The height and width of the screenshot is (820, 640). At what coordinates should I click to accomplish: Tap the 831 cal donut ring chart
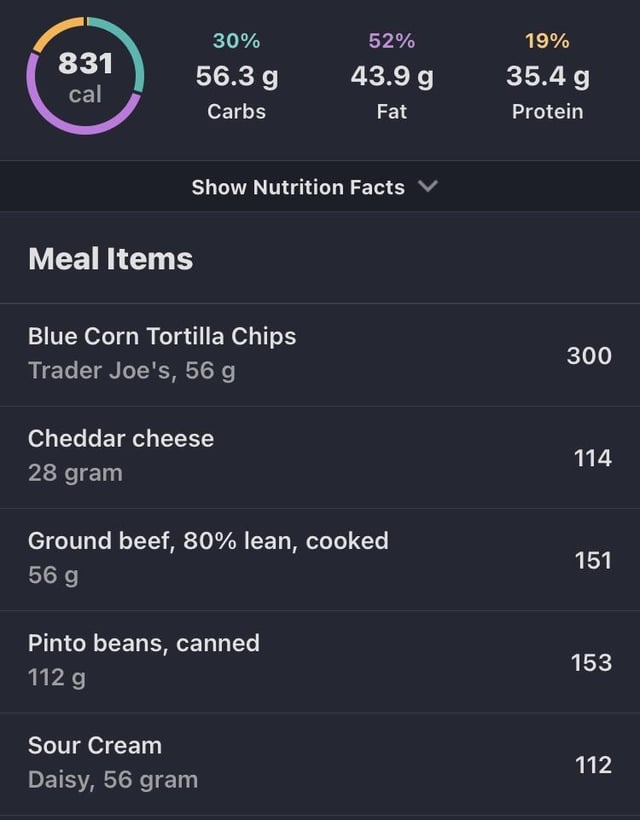tap(85, 76)
